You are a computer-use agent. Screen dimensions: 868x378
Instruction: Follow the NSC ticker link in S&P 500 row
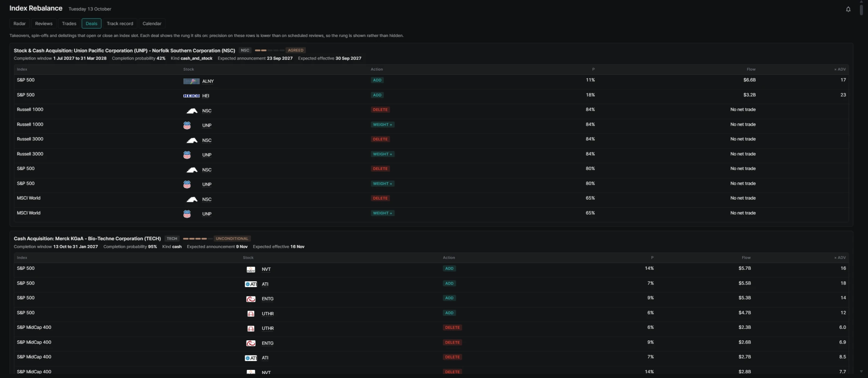(x=207, y=170)
